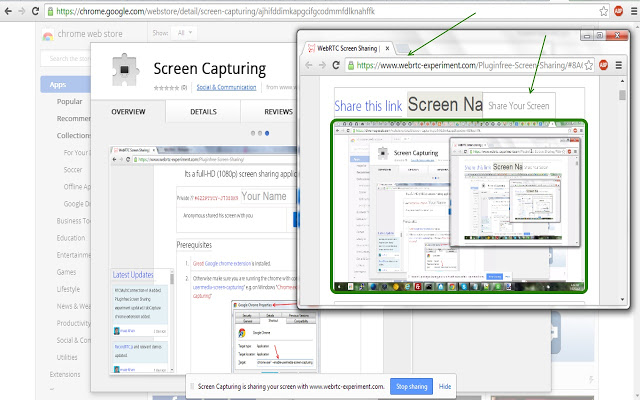640x400 pixels.
Task: Open new tab in WebRTC window
Action: click(x=402, y=49)
